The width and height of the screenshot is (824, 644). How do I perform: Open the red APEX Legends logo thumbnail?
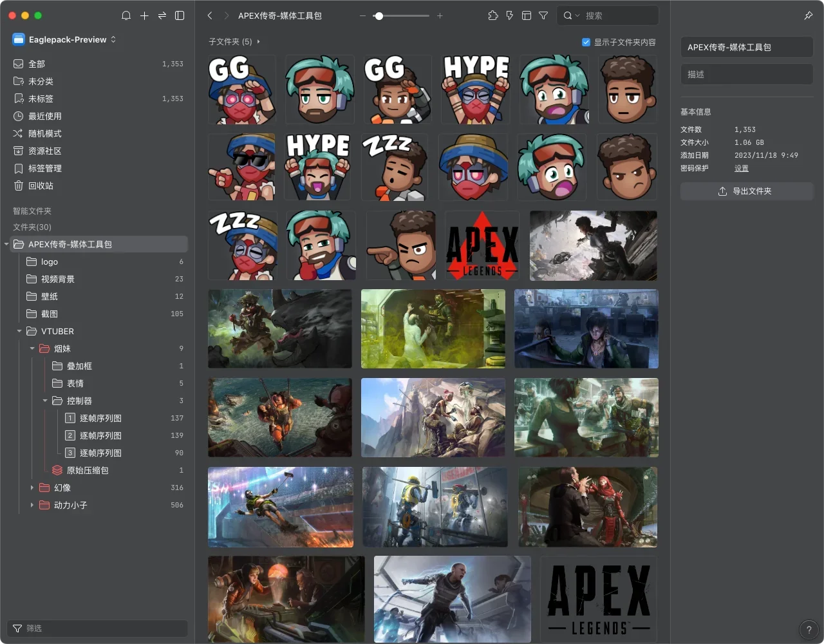[482, 245]
